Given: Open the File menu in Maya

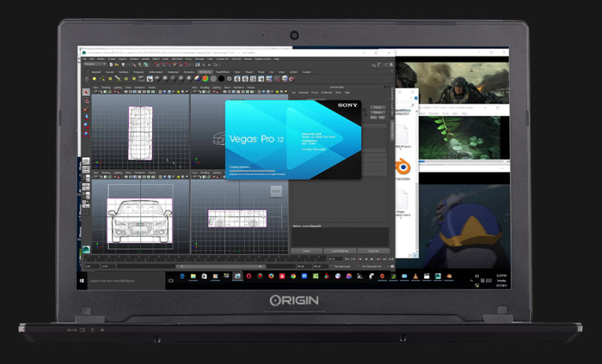Looking at the screenshot, I should [x=84, y=58].
